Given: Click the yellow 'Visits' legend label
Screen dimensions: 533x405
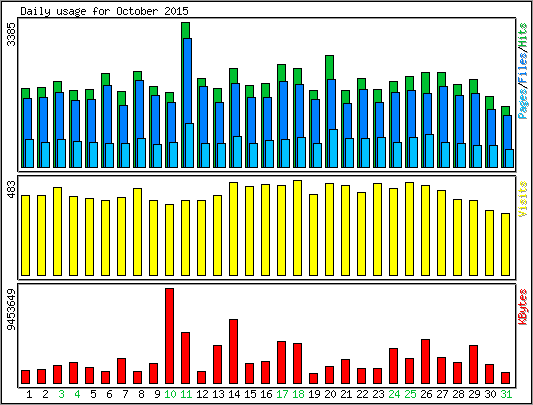Looking at the screenshot, I should [523, 199].
